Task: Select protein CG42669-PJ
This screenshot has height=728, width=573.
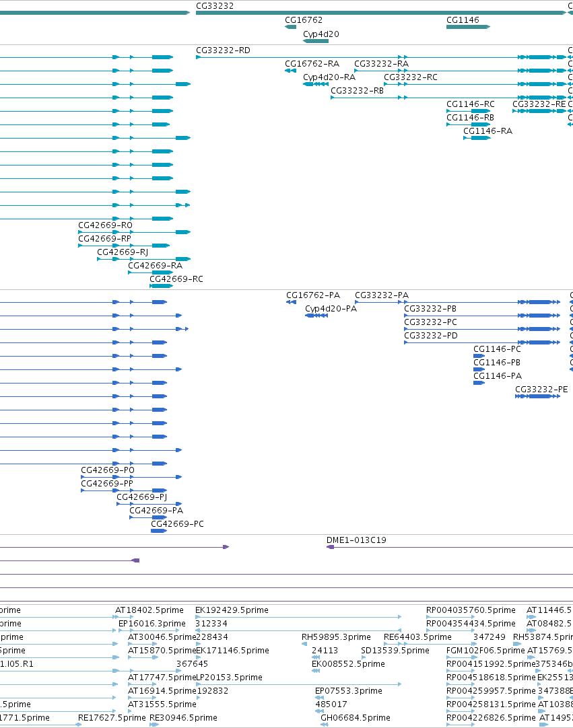Action: tap(142, 497)
